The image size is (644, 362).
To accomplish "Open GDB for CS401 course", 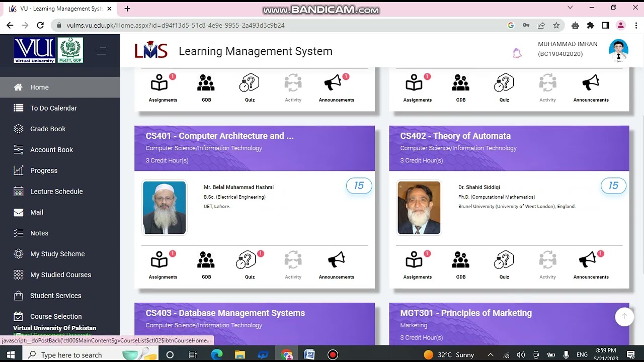I will 206,265.
